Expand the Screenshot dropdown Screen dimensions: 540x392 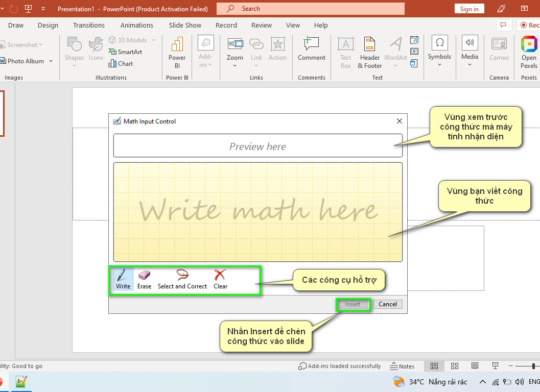point(41,45)
